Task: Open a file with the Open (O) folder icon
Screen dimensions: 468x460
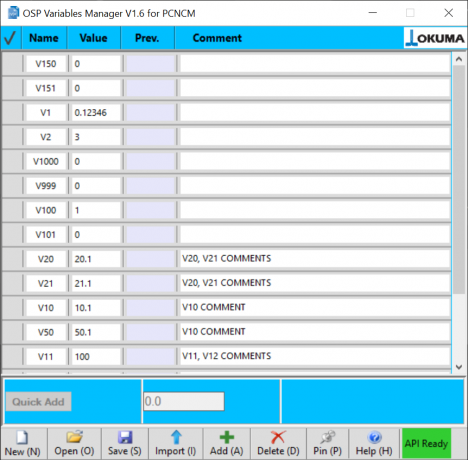Action: point(74,437)
